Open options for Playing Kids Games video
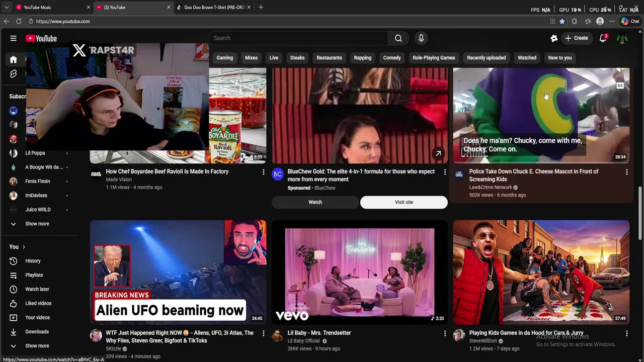The height and width of the screenshot is (362, 644). [x=626, y=333]
